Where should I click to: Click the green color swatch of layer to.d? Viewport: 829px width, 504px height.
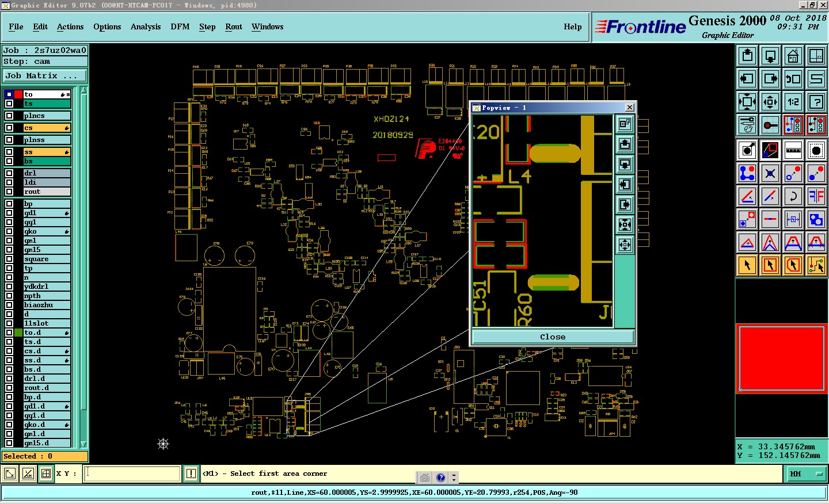pyautogui.click(x=18, y=333)
